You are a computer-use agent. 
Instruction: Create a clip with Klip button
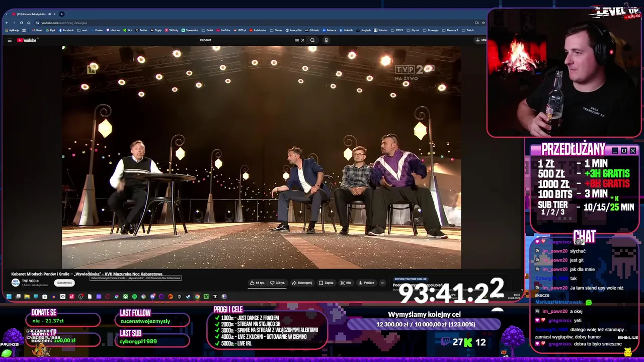pos(346,283)
